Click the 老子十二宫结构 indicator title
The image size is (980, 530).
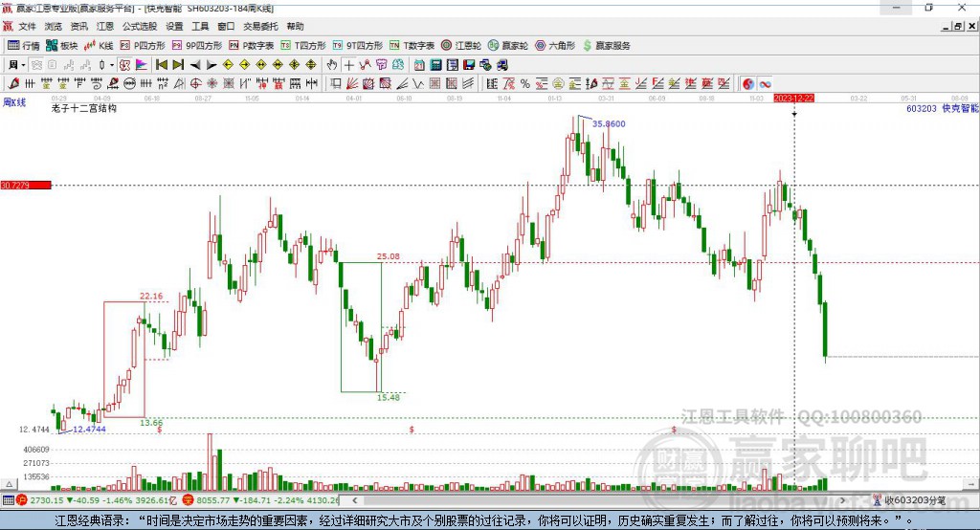coord(84,108)
